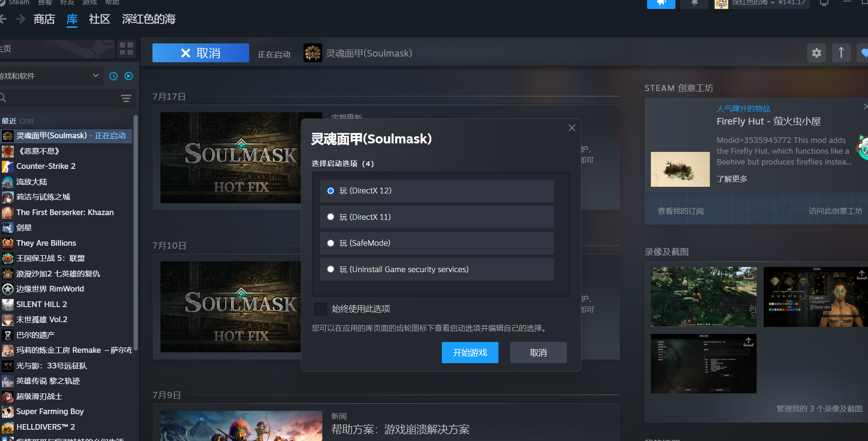Image resolution: width=868 pixels, height=441 pixels.
Task: Open the 社区 tab
Action: 99,19
